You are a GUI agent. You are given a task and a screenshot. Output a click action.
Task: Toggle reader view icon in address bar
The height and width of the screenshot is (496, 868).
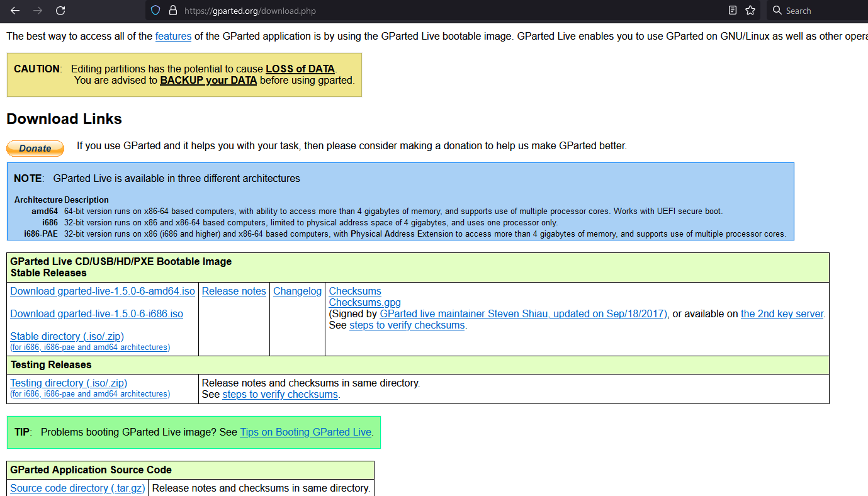pyautogui.click(x=732, y=11)
